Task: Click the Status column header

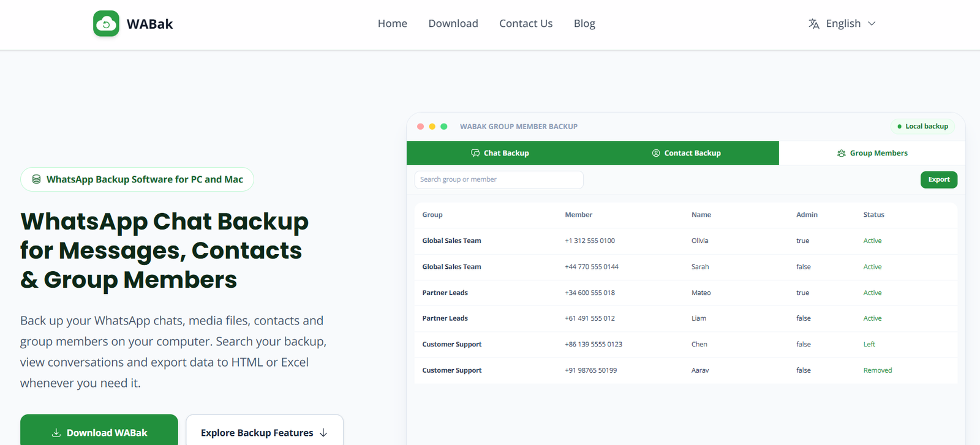Action: (x=874, y=215)
